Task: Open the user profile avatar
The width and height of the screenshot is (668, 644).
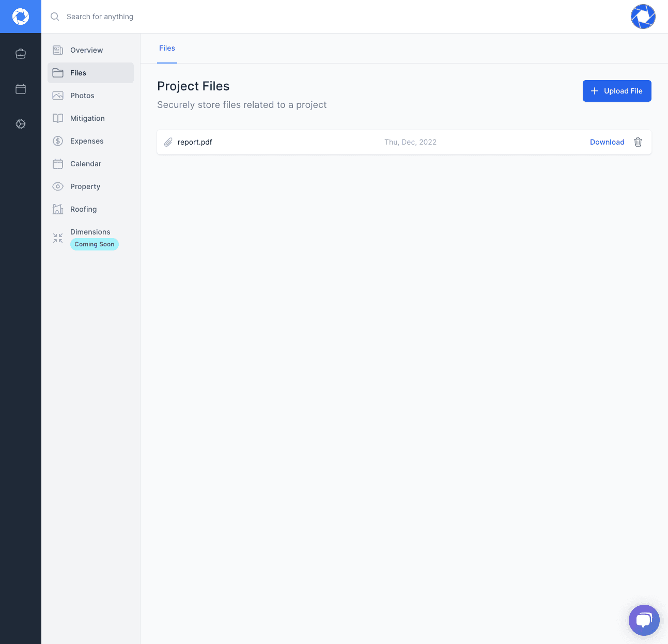Action: coord(643,17)
